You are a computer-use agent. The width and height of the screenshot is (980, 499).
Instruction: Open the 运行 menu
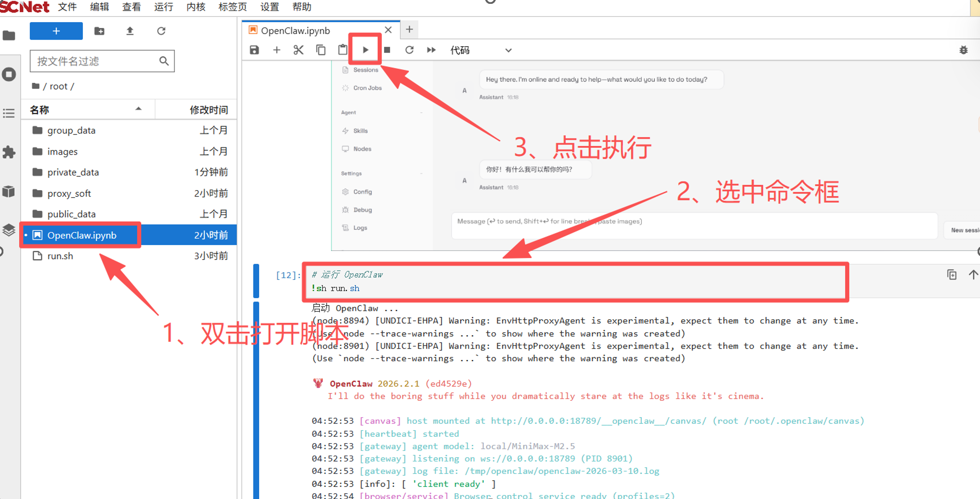coord(163,7)
